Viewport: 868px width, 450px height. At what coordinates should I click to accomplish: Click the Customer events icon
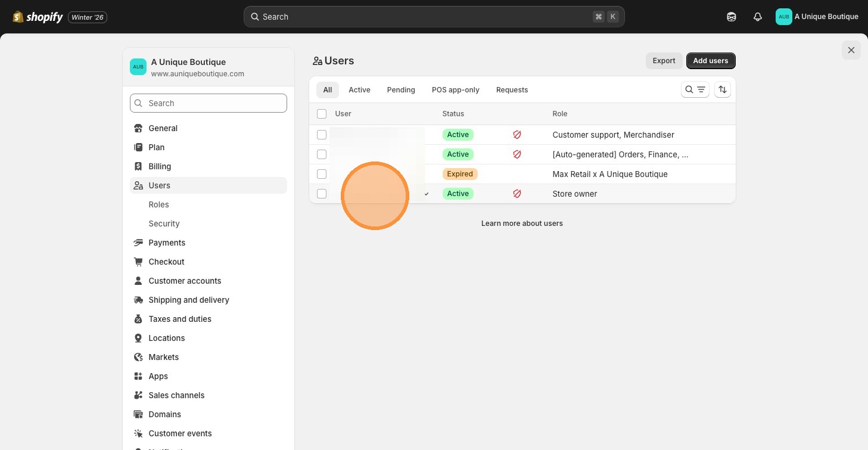pos(138,433)
